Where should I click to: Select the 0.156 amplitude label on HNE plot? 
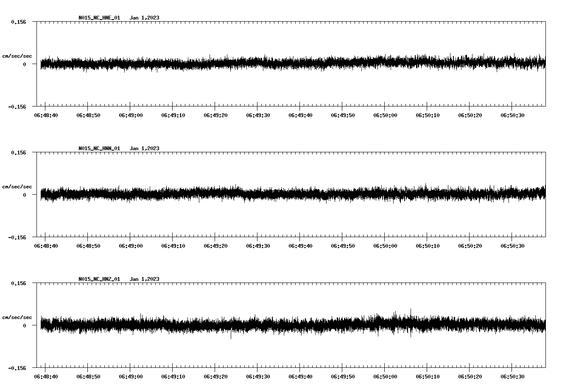(19, 21)
